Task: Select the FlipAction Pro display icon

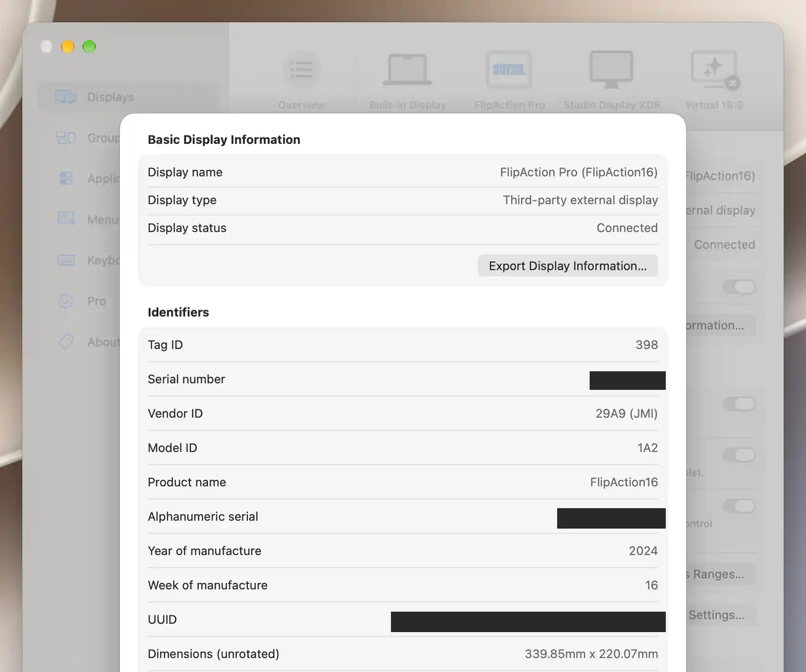Action: point(509,70)
